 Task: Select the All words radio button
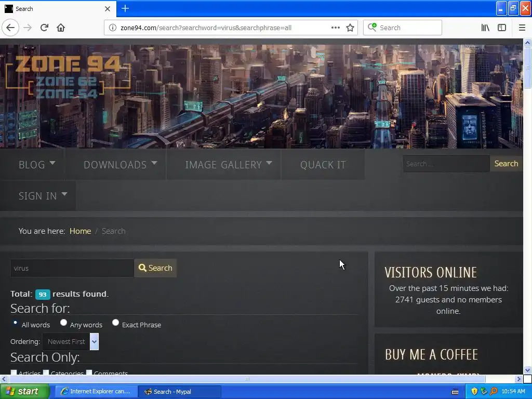(15, 322)
